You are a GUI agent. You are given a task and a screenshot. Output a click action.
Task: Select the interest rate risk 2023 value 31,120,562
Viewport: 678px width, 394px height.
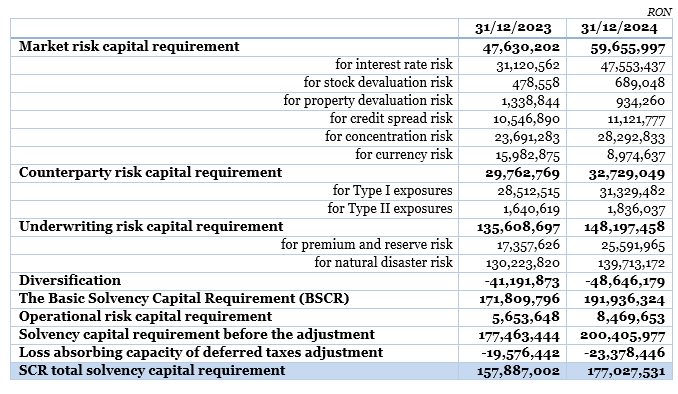point(528,65)
